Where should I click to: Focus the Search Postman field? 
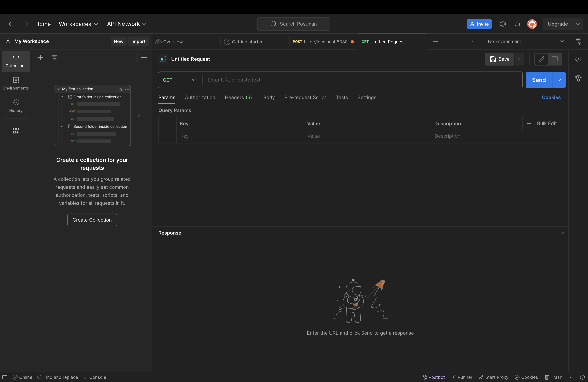294,24
